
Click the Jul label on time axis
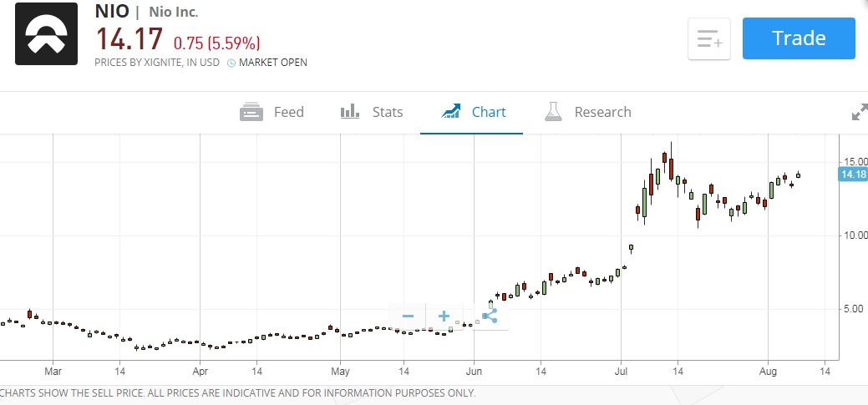point(621,371)
